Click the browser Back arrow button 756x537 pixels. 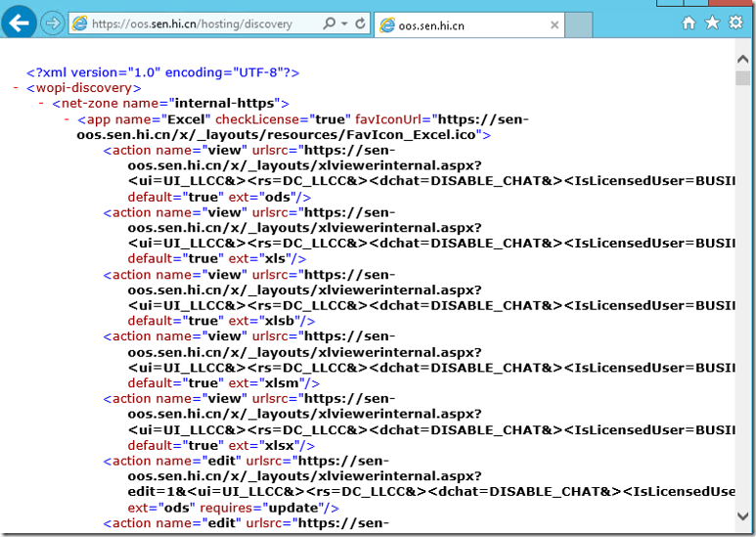(x=20, y=22)
